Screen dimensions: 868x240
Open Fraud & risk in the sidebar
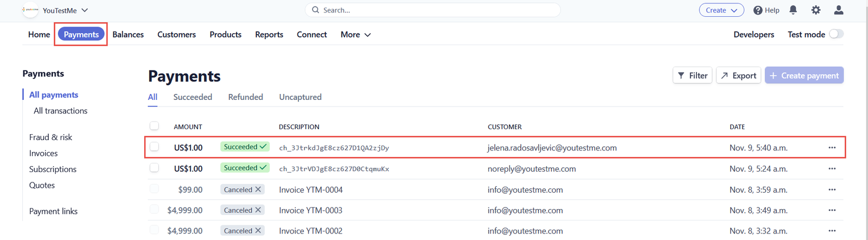[x=50, y=137]
